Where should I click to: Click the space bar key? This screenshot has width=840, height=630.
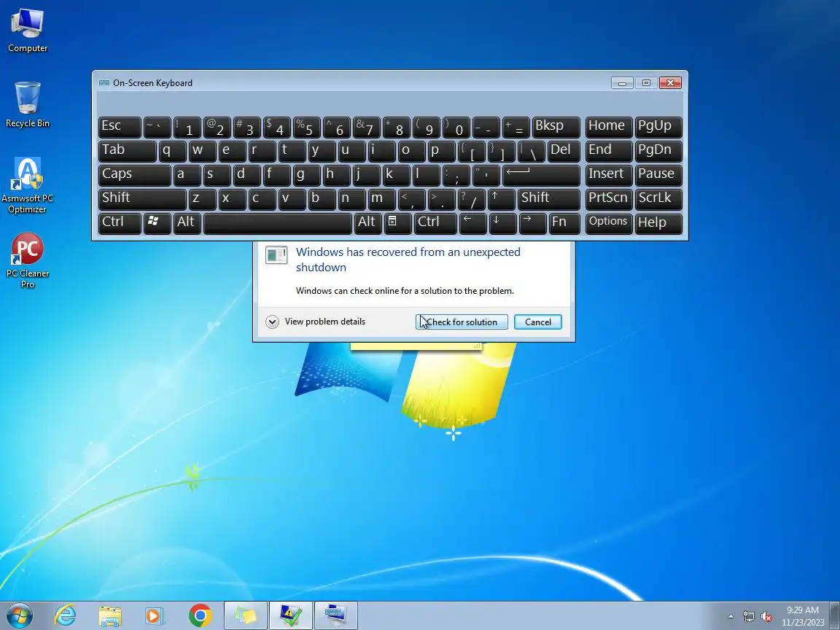click(x=278, y=223)
